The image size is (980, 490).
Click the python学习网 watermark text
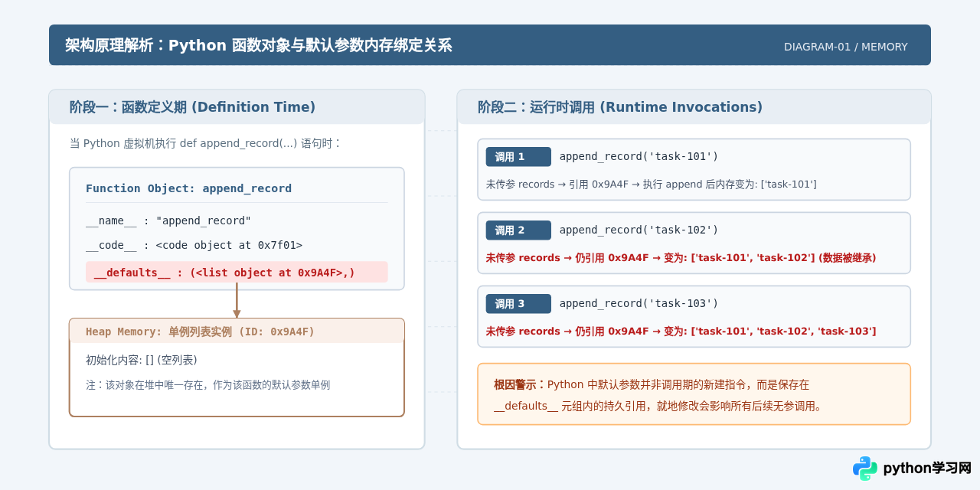[x=927, y=469]
